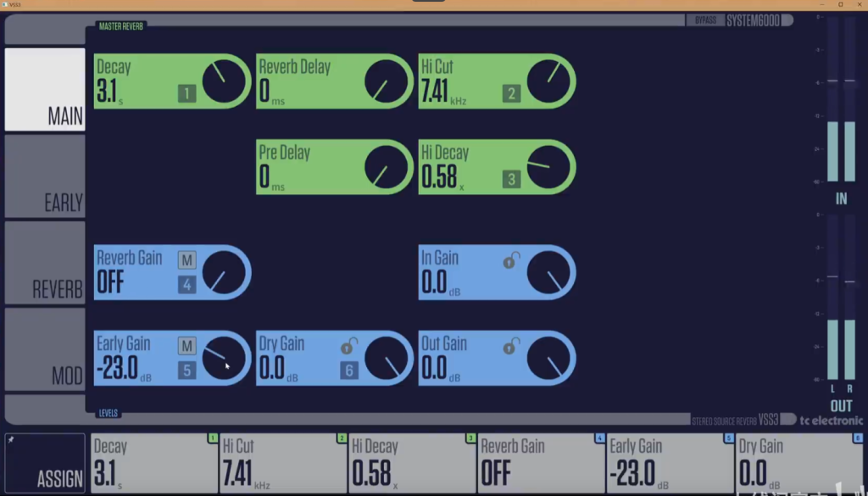Toggle the BYPASS switch
The image size is (868, 496).
[x=705, y=20]
